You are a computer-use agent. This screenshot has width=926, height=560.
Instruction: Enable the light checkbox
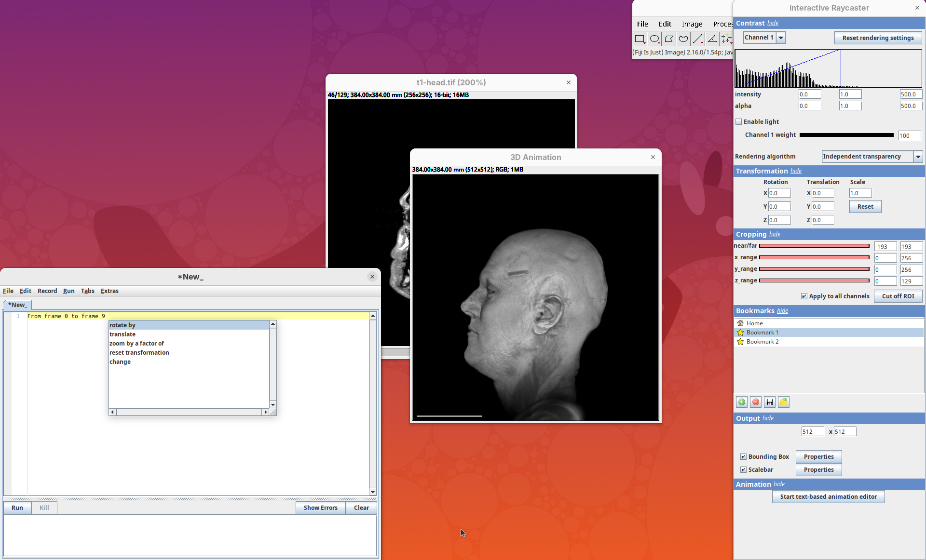(738, 122)
